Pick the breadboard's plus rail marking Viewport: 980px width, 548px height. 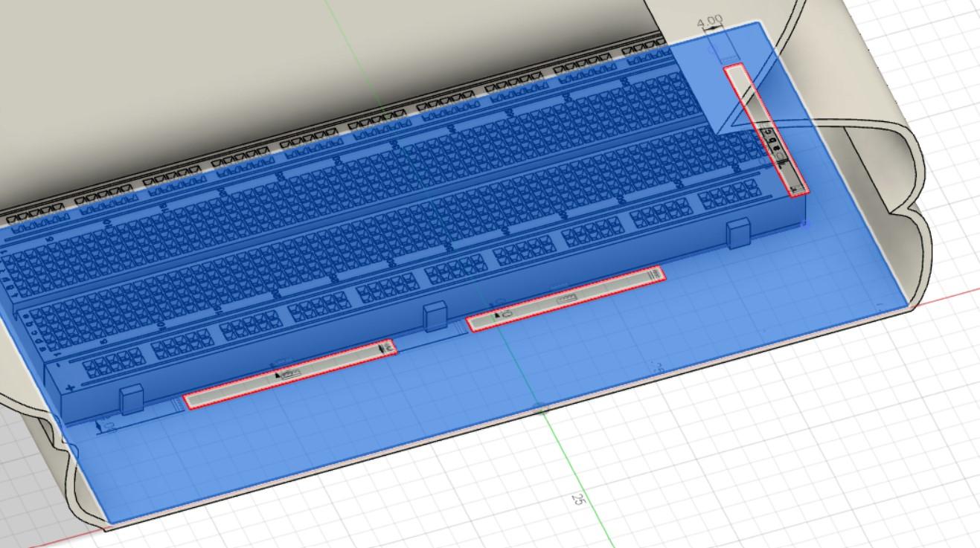tap(71, 387)
